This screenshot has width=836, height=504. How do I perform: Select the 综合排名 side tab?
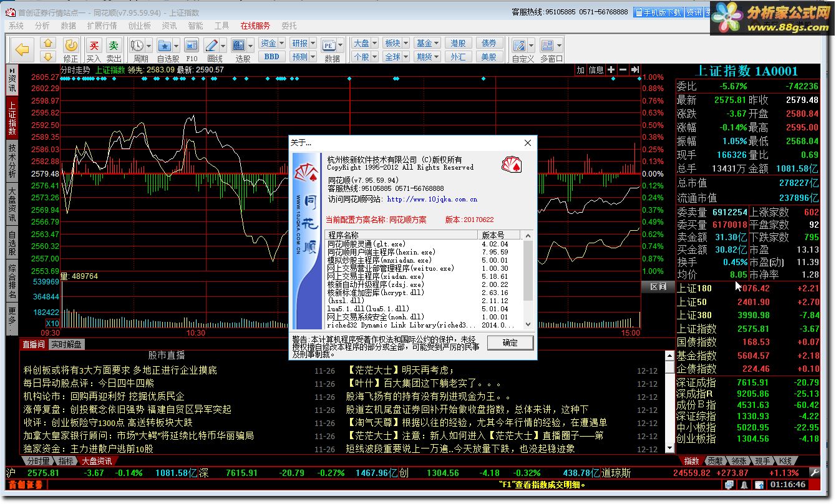point(12,281)
